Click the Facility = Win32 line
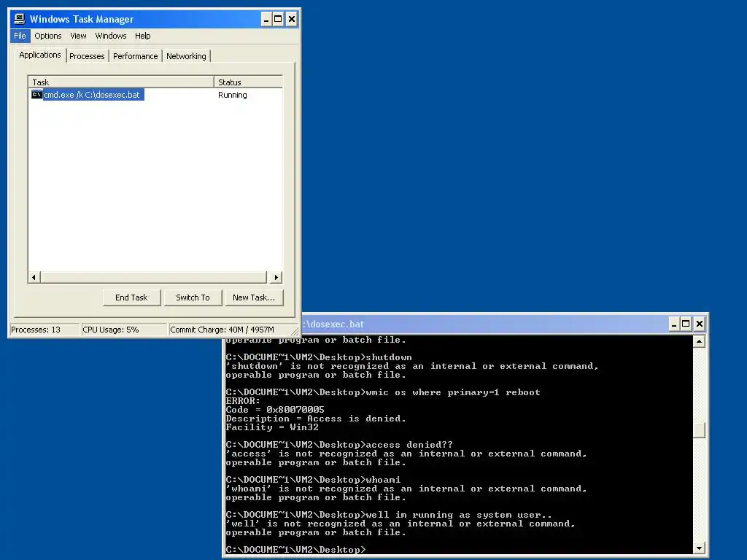Viewport: 747px width, 560px height. click(272, 427)
